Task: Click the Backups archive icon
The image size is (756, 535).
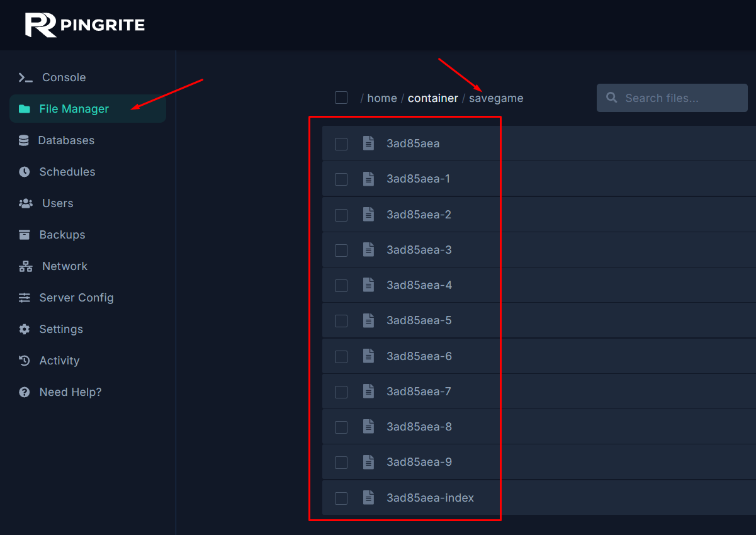Action: point(25,235)
